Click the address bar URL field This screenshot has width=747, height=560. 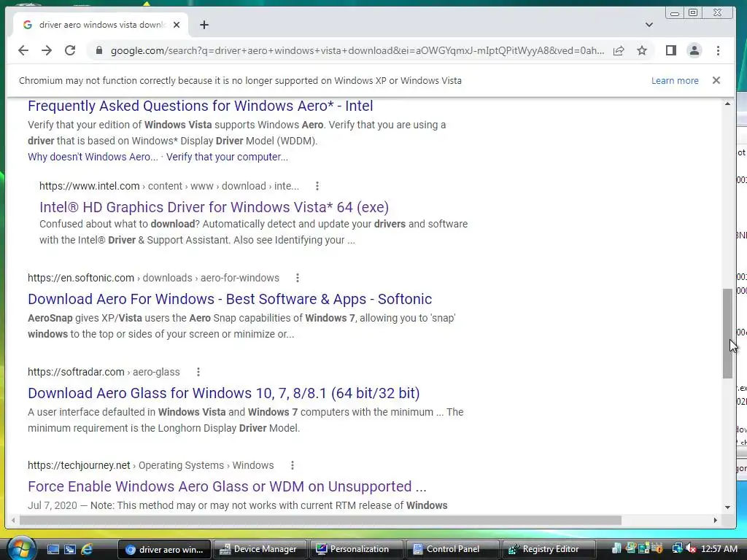pos(357,50)
